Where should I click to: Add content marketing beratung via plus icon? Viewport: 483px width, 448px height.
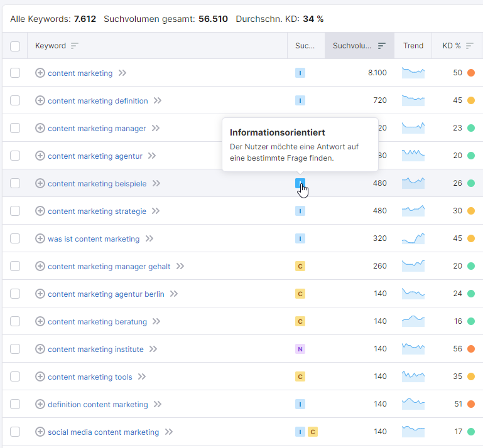(x=40, y=321)
